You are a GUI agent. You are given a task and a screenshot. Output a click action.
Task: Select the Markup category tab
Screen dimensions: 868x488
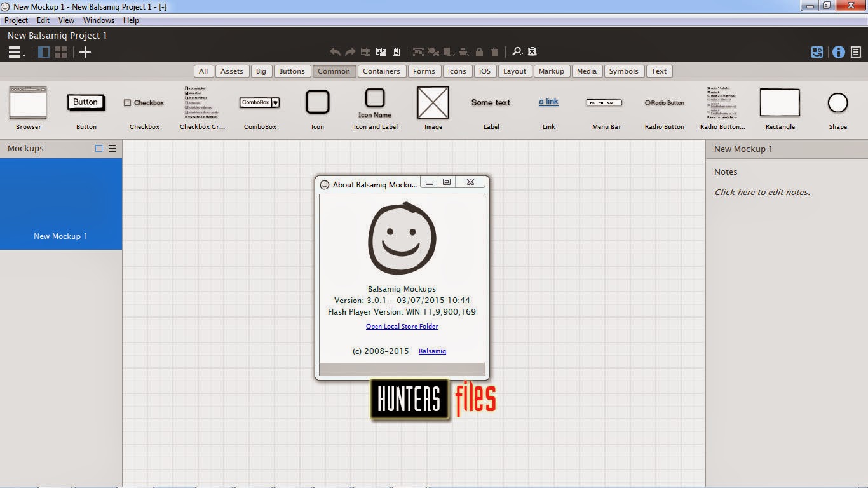(552, 71)
